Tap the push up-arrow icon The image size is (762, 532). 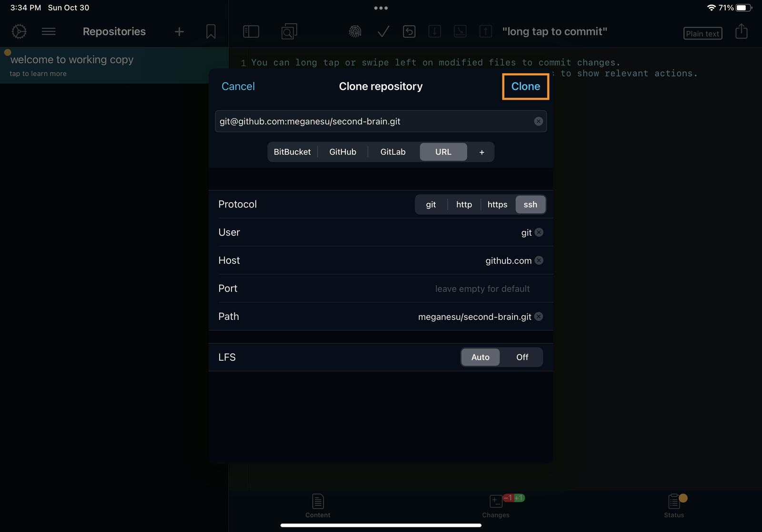[485, 31]
